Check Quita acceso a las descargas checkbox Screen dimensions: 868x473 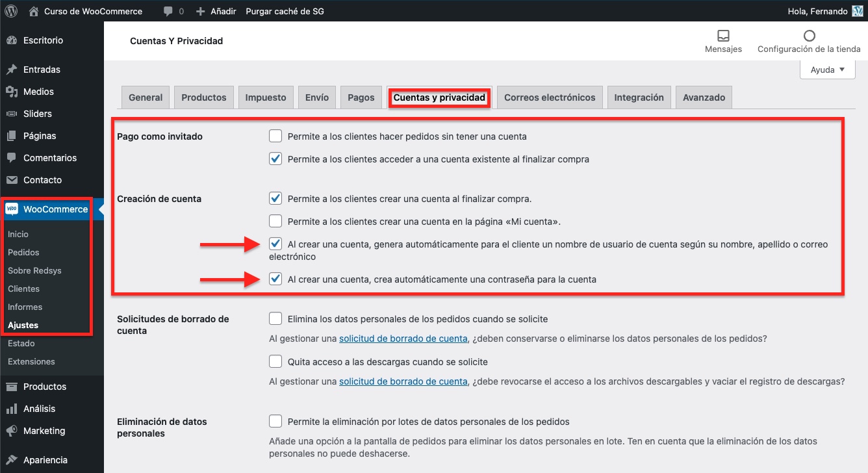click(275, 361)
